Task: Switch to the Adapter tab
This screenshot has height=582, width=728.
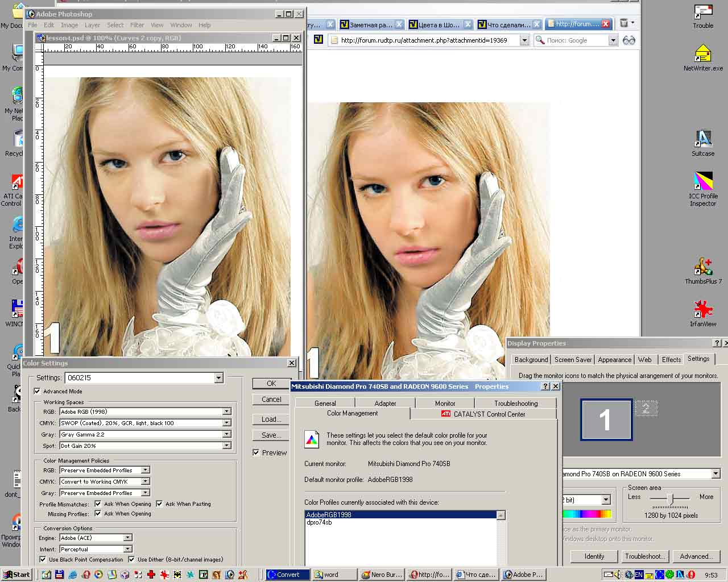Action: (x=385, y=403)
